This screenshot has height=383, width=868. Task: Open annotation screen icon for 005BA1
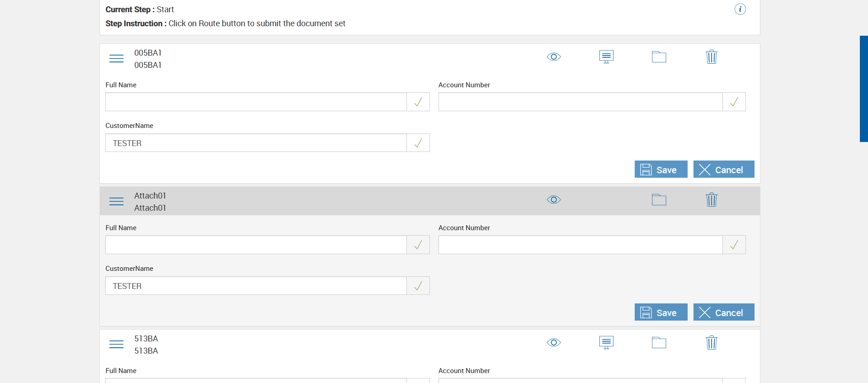pyautogui.click(x=606, y=57)
